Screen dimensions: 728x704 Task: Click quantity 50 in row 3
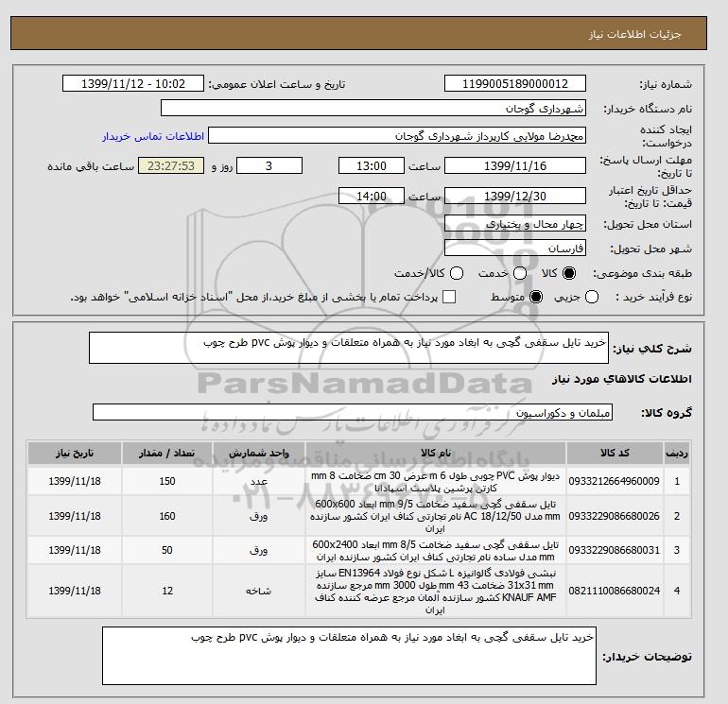[x=167, y=550]
